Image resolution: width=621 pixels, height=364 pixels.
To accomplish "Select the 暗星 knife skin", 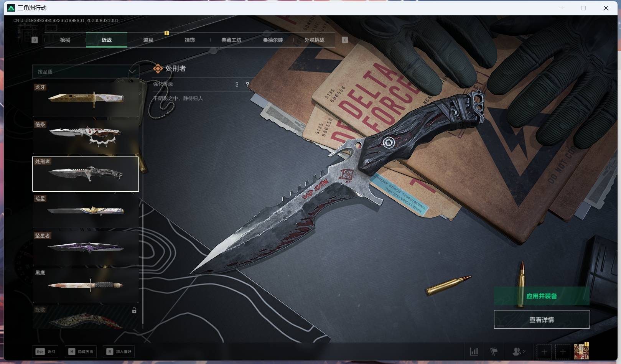I will pos(86,211).
